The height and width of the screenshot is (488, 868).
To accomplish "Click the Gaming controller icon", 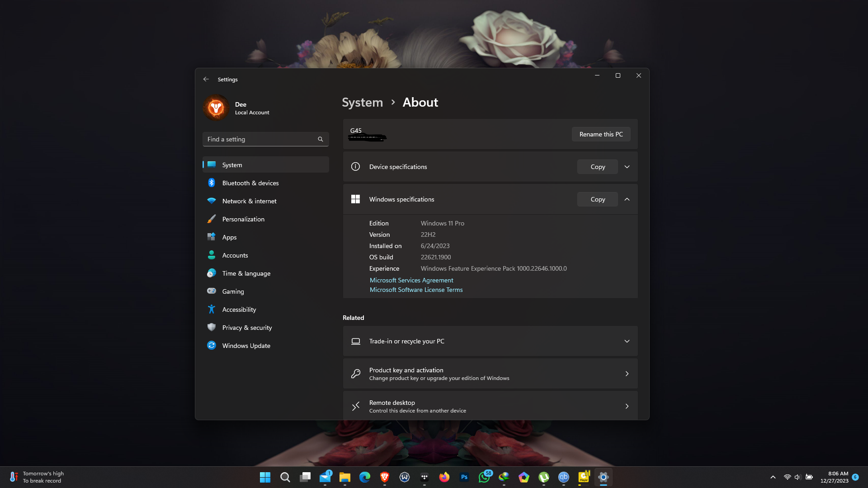I will pos(212,291).
